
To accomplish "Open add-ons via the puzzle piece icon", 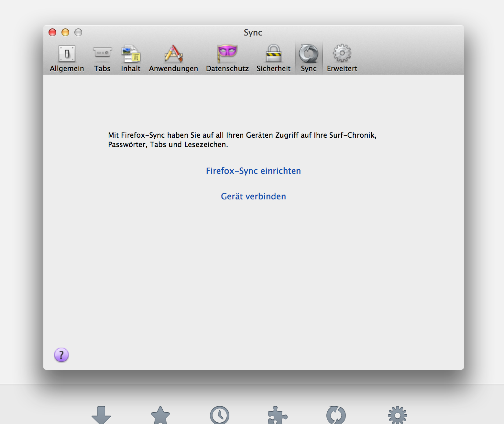I will [x=278, y=415].
